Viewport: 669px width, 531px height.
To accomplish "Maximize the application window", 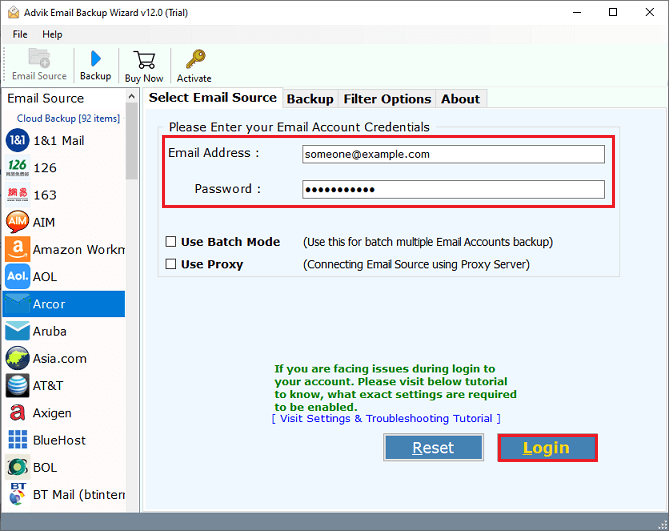I will point(613,12).
